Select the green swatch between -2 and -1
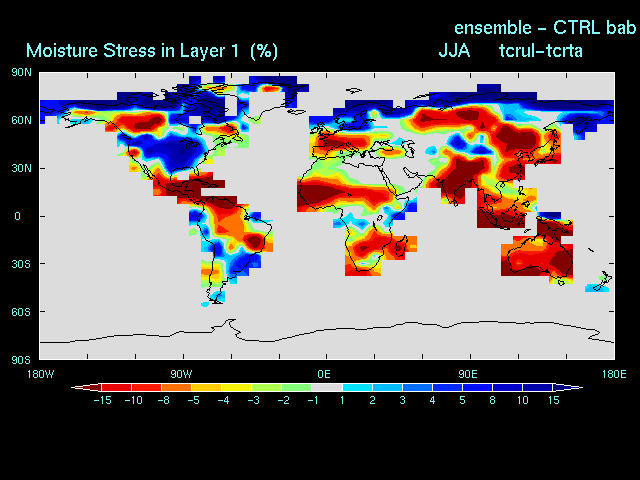 tap(297, 387)
